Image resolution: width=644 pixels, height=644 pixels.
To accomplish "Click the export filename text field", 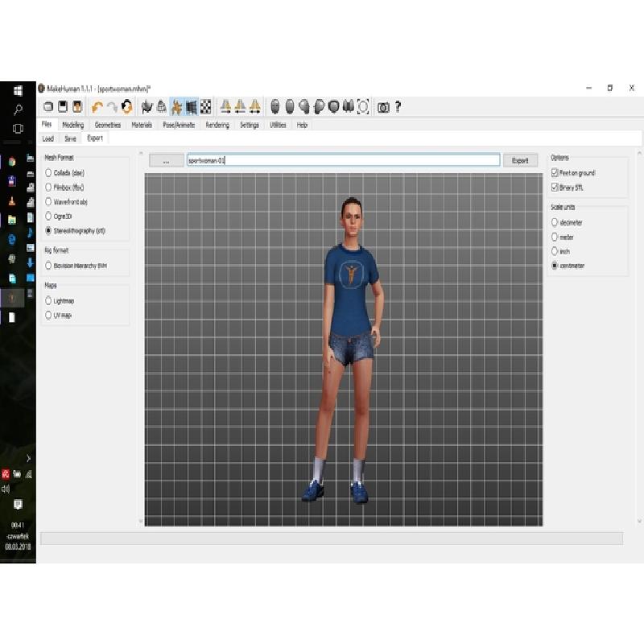I will tap(344, 160).
